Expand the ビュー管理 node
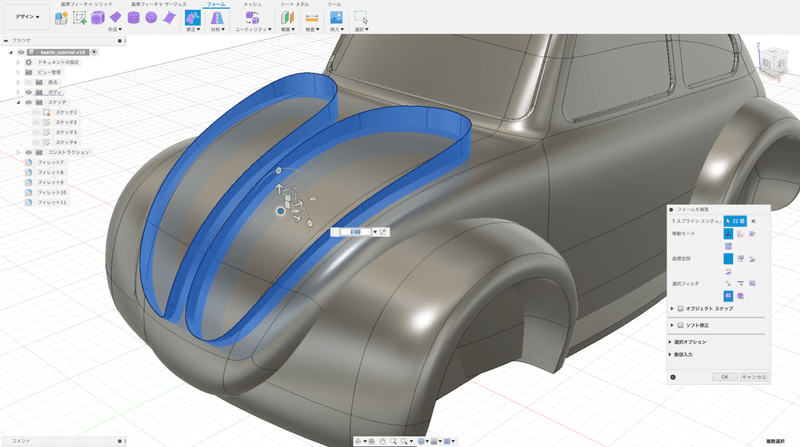 (18, 72)
